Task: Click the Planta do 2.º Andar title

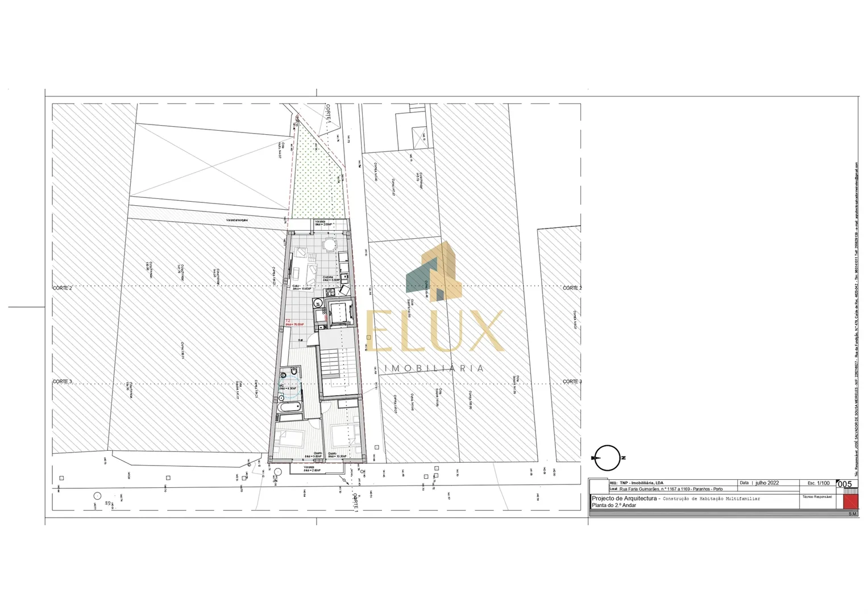Action: 614,505
